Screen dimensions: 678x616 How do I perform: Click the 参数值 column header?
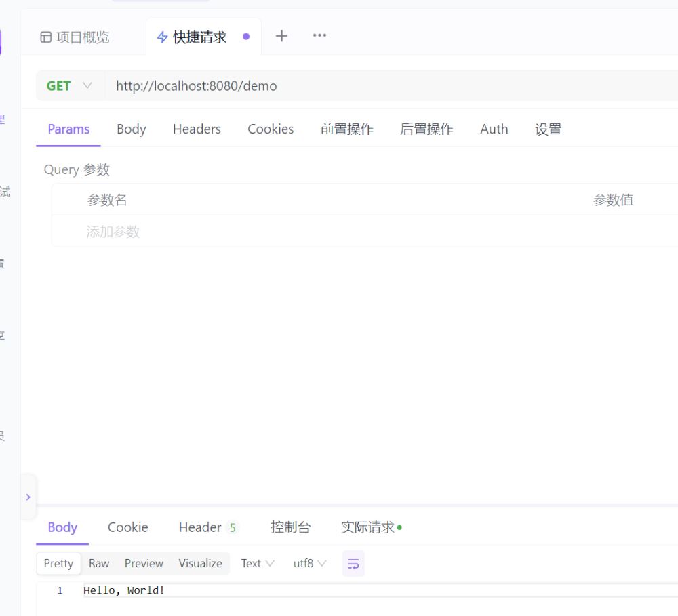613,200
